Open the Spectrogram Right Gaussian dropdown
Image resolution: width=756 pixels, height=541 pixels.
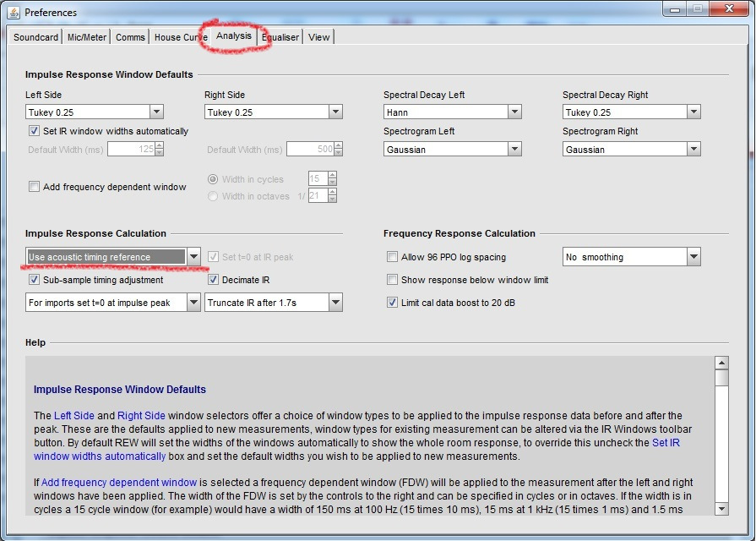[632, 149]
